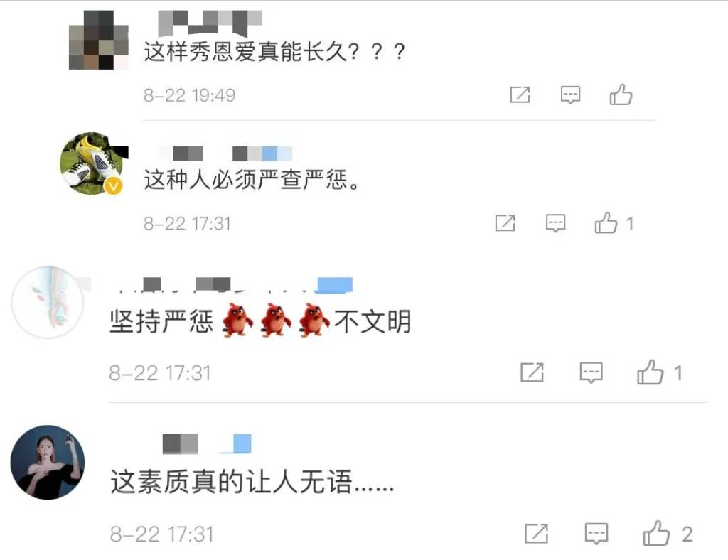Image resolution: width=728 pixels, height=560 pixels.
Task: Like the comment '这样秀恩爱真能长久'
Action: [621, 95]
